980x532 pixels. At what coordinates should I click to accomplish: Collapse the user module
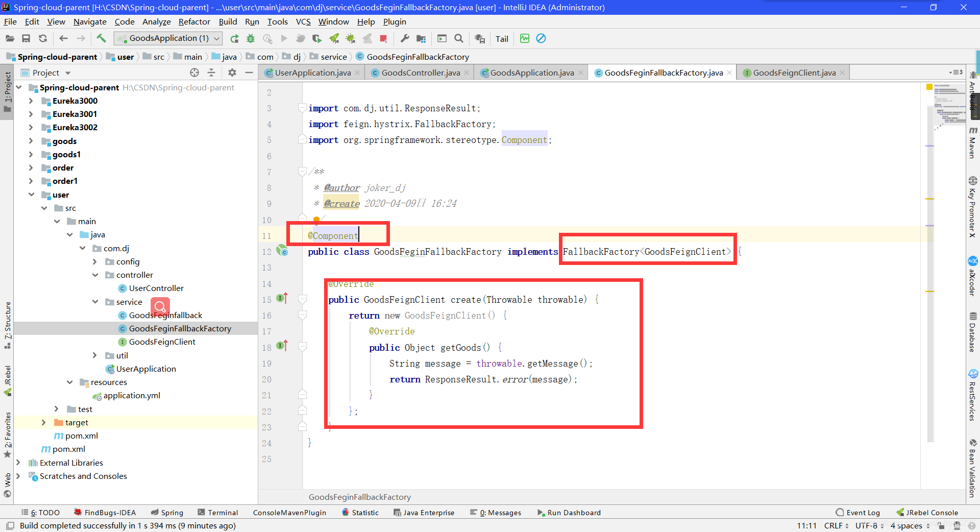pyautogui.click(x=31, y=195)
